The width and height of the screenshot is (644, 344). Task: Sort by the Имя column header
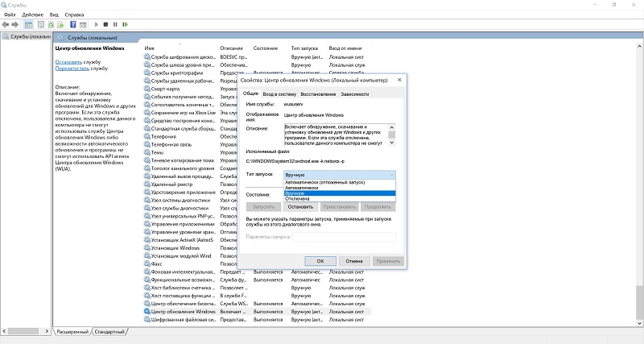pos(149,48)
